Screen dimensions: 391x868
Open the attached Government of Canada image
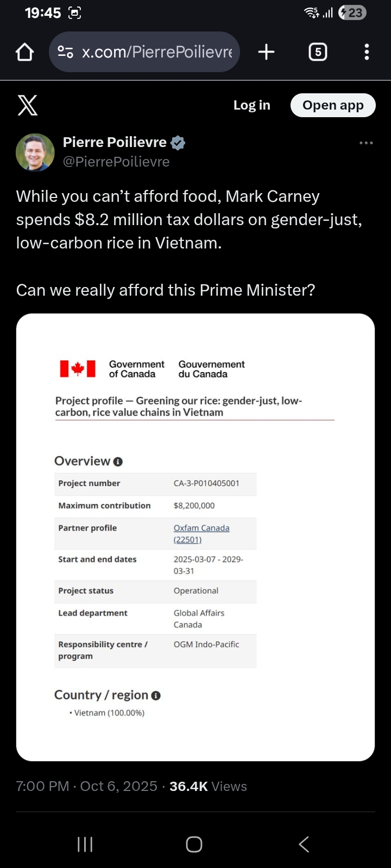195,537
